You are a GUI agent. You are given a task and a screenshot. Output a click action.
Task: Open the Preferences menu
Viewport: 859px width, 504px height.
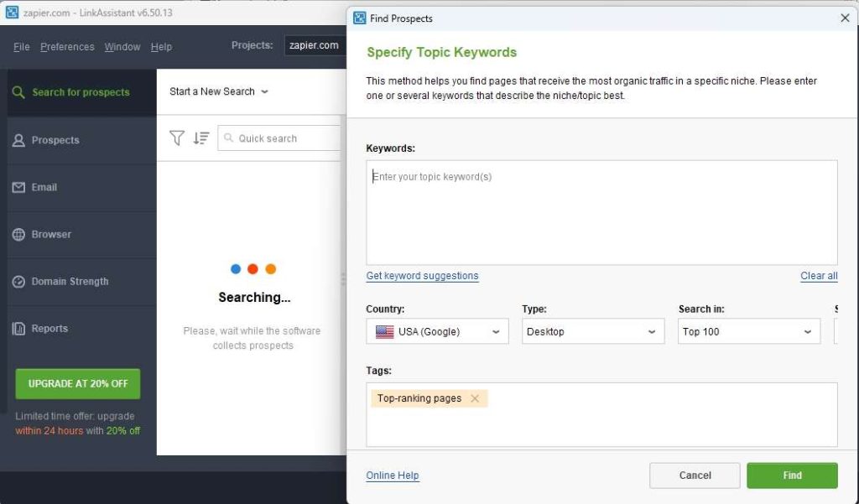point(67,47)
